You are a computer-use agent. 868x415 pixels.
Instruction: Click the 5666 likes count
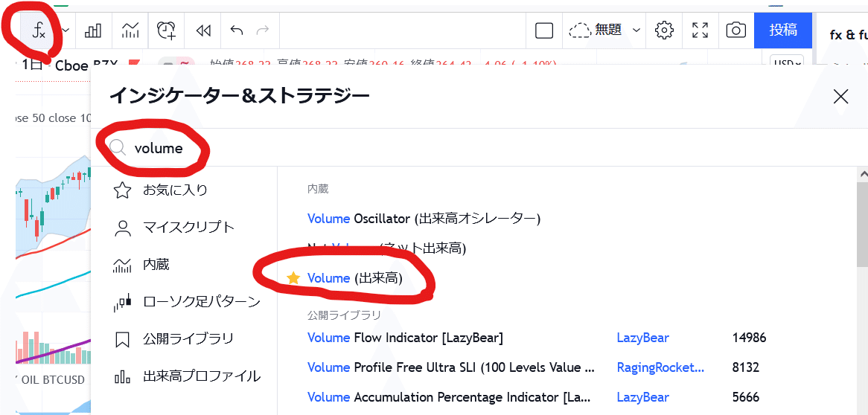pos(744,397)
